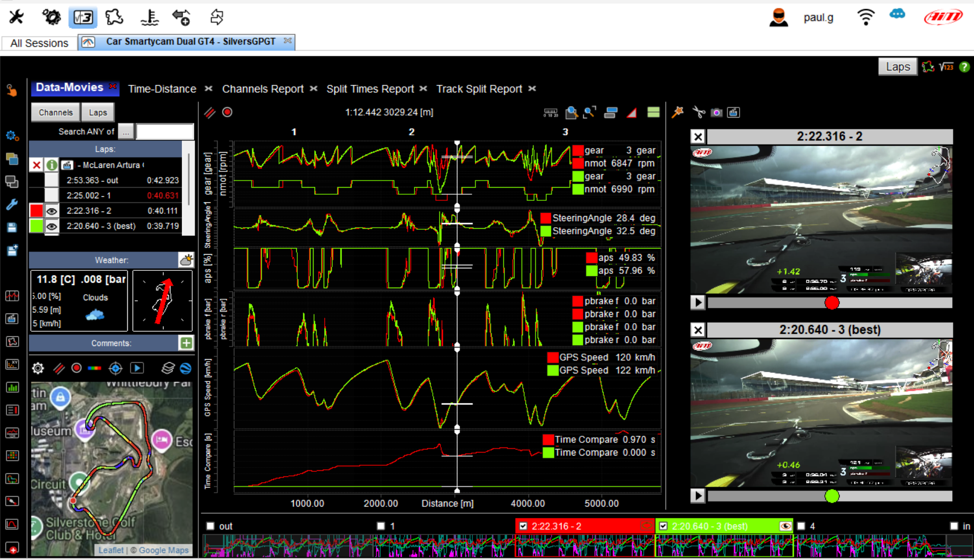Add a comment with green plus button

click(186, 343)
